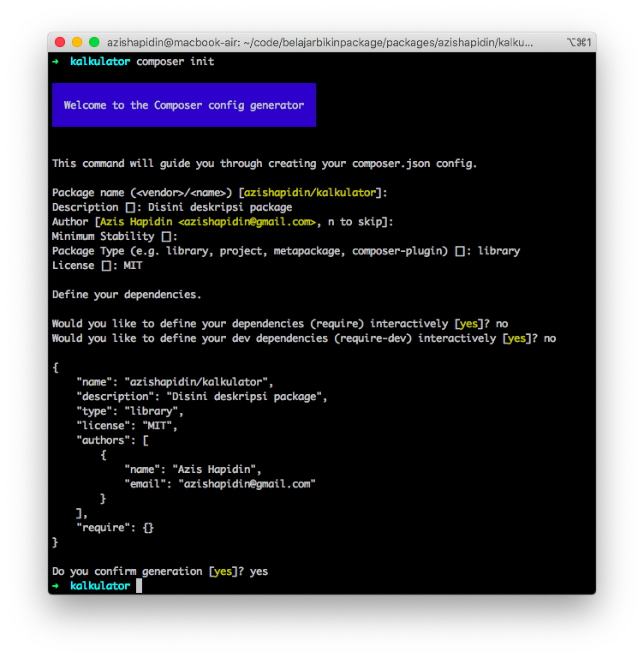
Task: Maximize the terminal using green button
Action: pyautogui.click(x=94, y=42)
